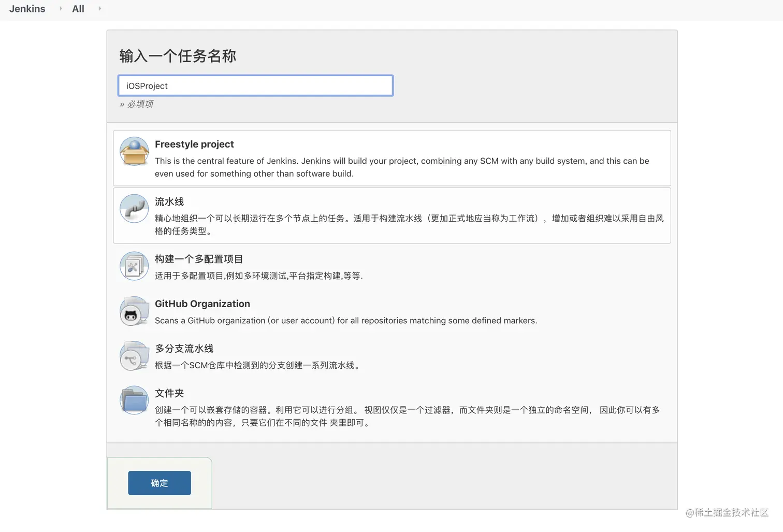Screen dimensions: 783x532
Task: Select the 构建一个多配置项目 title
Action: pyautogui.click(x=199, y=259)
